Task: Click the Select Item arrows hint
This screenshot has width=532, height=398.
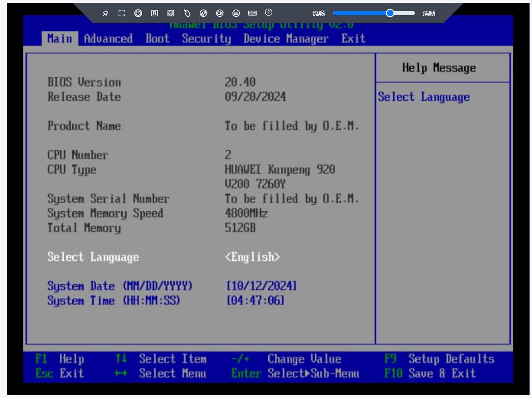Action: [161, 359]
